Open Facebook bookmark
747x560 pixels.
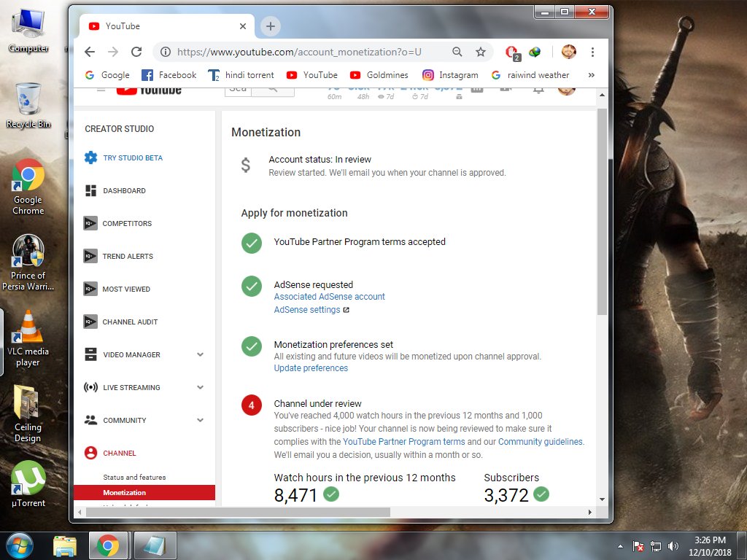(x=169, y=75)
